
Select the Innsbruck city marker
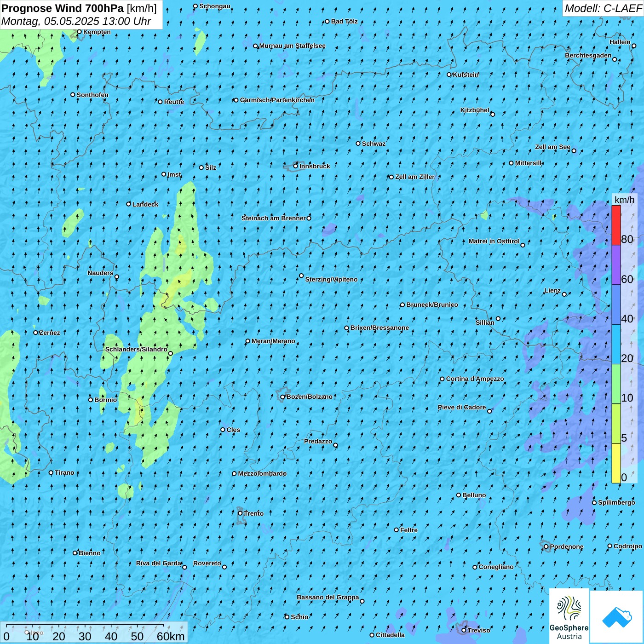pyautogui.click(x=296, y=166)
